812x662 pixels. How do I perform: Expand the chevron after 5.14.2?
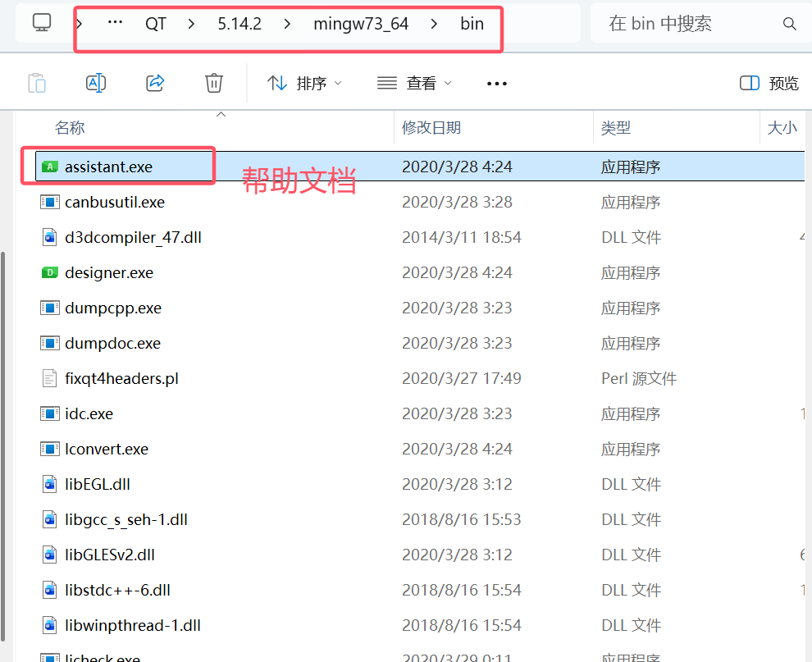[x=287, y=24]
